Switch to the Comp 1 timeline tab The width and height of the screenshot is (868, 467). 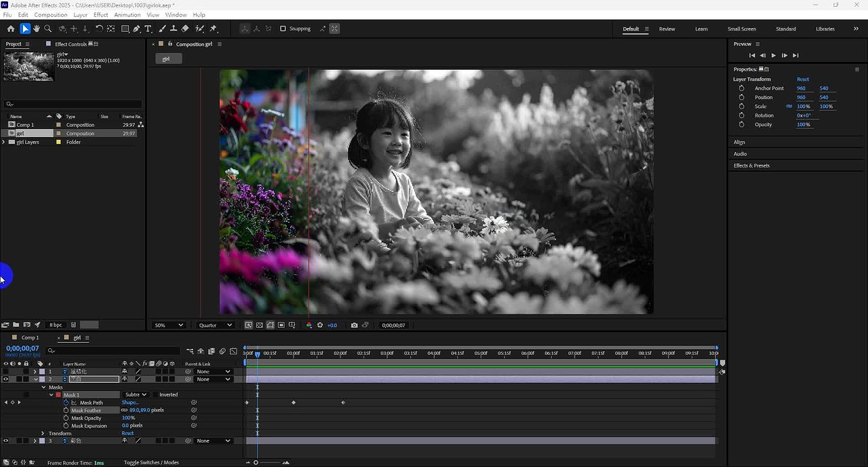[x=30, y=337]
